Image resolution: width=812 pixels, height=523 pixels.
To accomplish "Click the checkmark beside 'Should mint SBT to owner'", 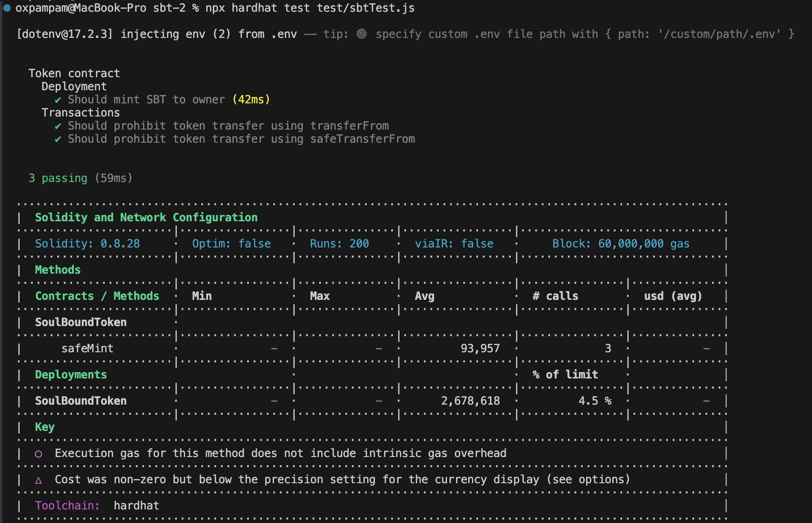I will click(x=58, y=100).
